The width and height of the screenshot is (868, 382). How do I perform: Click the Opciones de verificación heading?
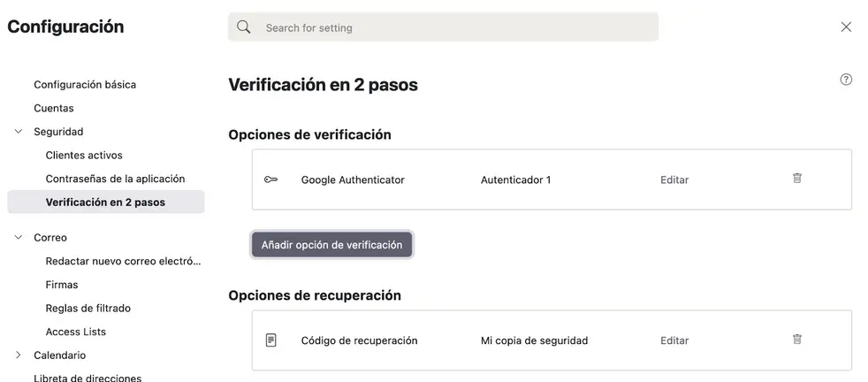[x=310, y=134]
